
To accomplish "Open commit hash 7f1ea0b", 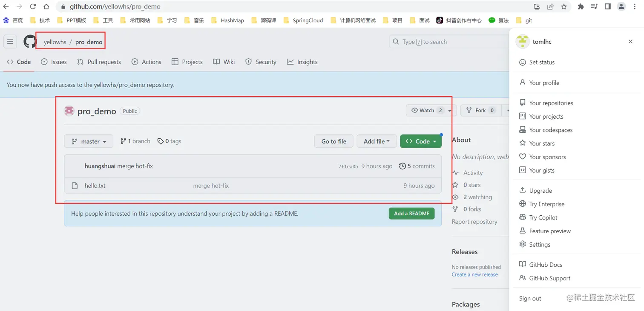I will [x=348, y=166].
